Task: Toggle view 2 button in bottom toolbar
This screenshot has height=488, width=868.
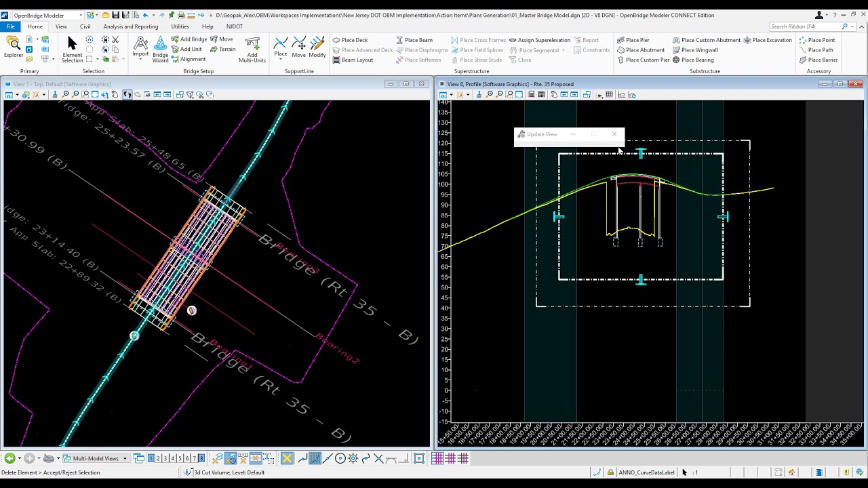Action: click(x=158, y=459)
